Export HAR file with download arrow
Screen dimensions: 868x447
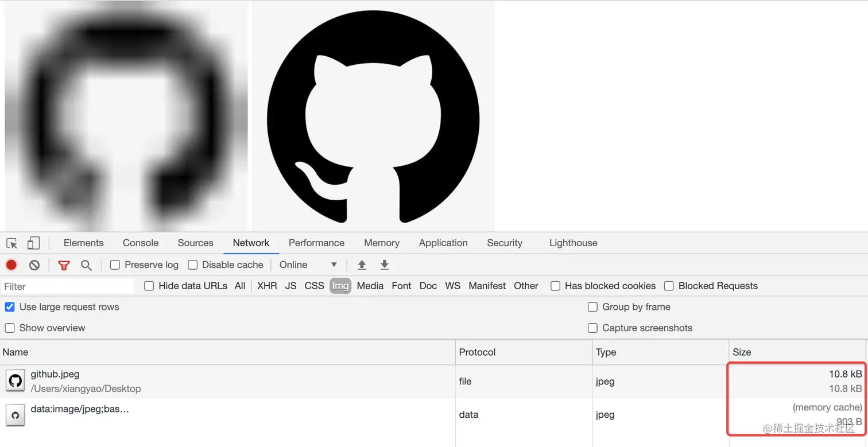click(x=385, y=265)
